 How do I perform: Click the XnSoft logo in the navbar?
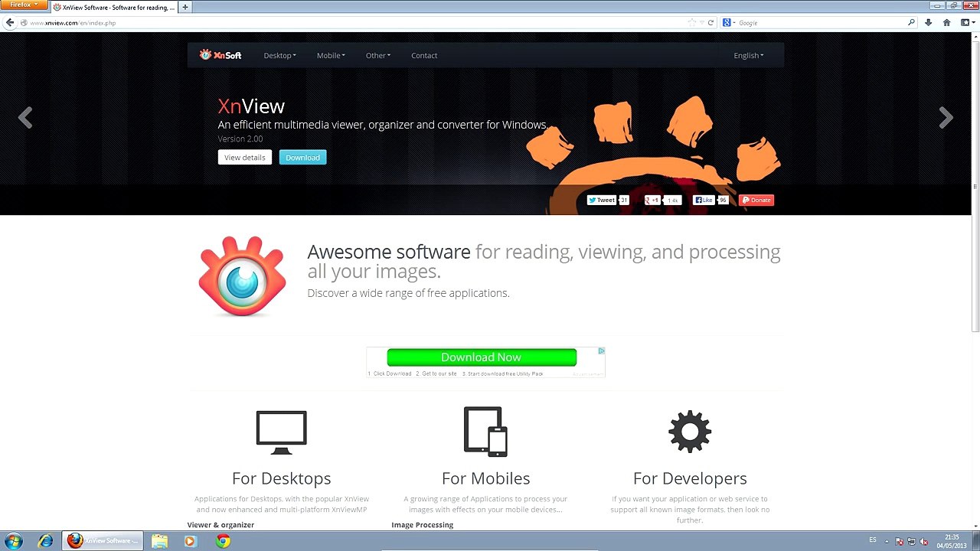coord(220,55)
